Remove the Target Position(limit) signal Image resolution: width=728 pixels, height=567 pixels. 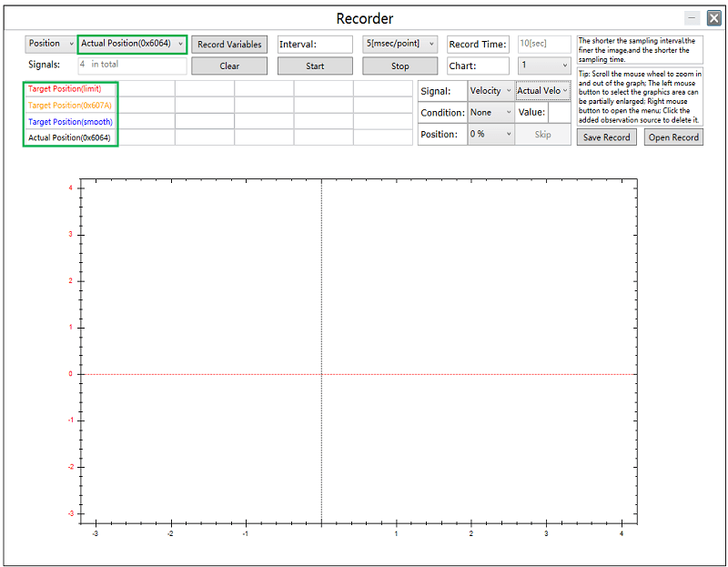(65, 89)
